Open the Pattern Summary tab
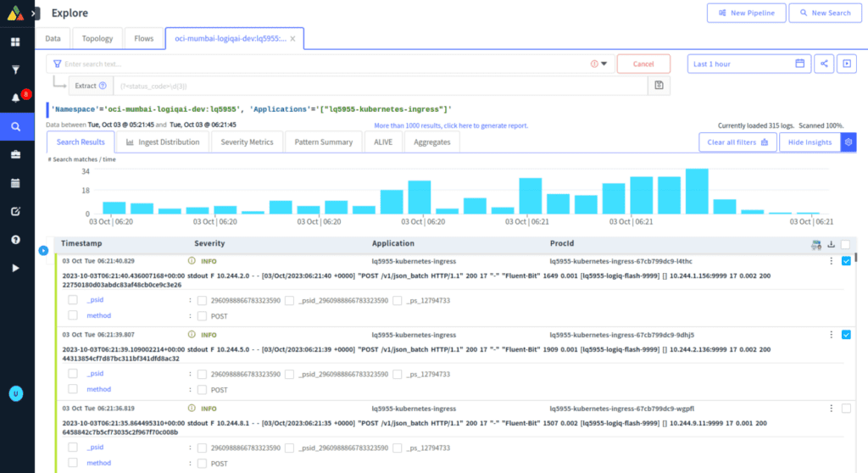 [323, 142]
